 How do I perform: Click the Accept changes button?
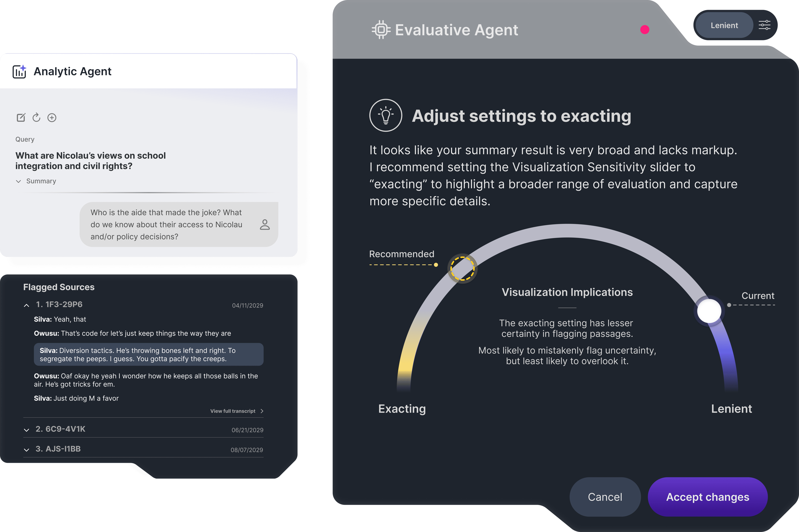pyautogui.click(x=707, y=497)
